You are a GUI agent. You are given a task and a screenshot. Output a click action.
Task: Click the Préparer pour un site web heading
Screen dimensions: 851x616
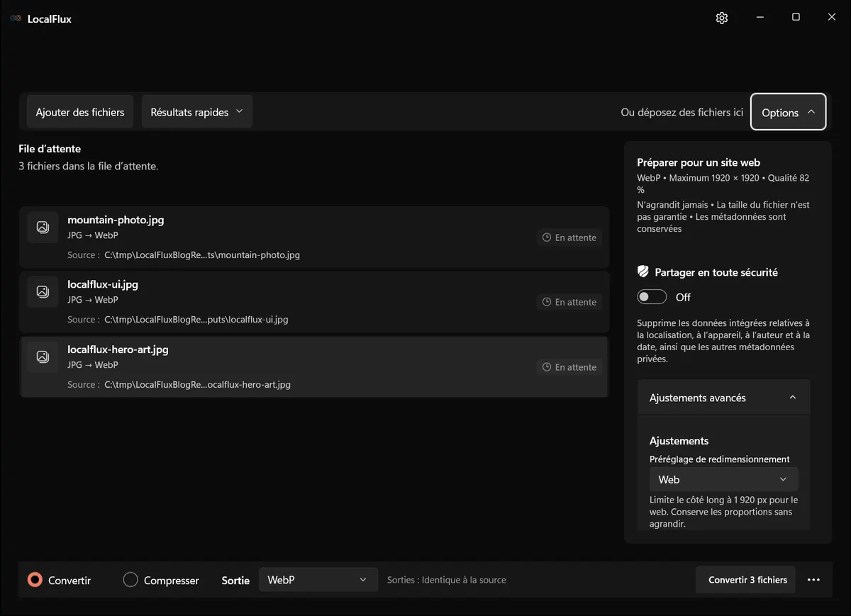(x=699, y=162)
